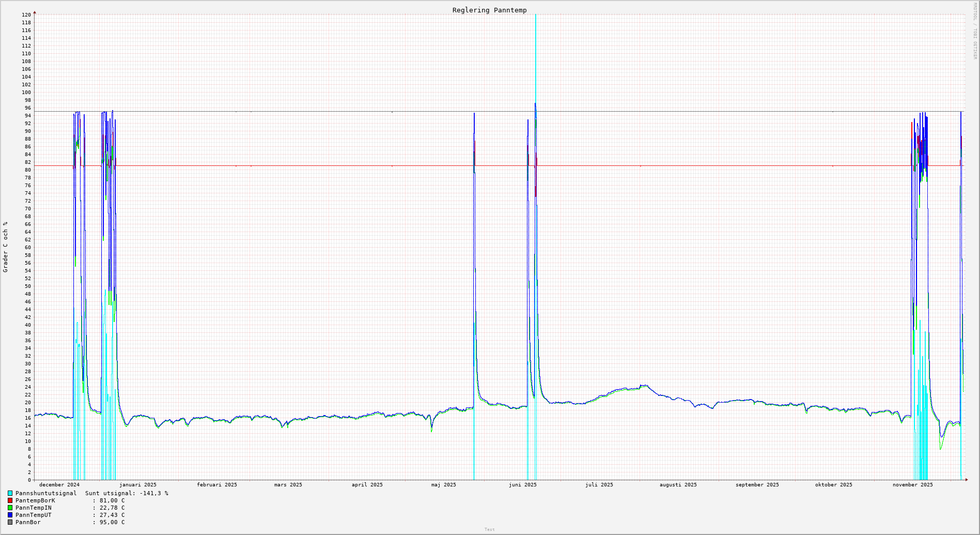The width and height of the screenshot is (980, 535).
Task: Select the januari 2025 axis label
Action: point(137,485)
